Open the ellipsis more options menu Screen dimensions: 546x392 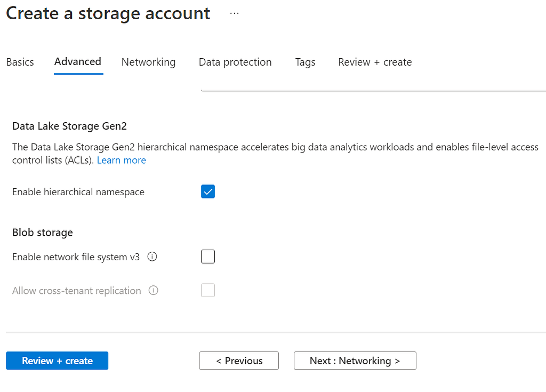235,13
